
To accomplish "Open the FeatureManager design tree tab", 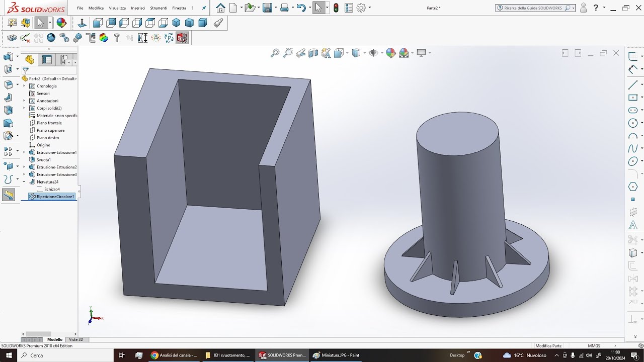I will (x=30, y=60).
